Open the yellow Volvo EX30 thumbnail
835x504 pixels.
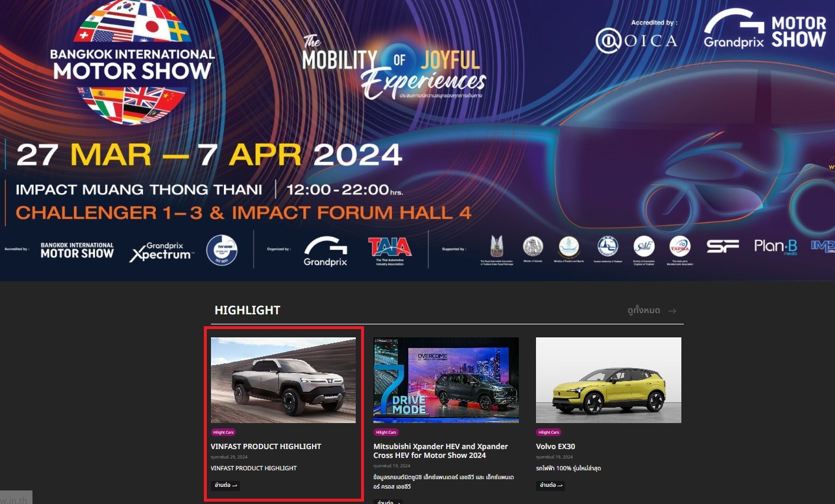click(608, 380)
